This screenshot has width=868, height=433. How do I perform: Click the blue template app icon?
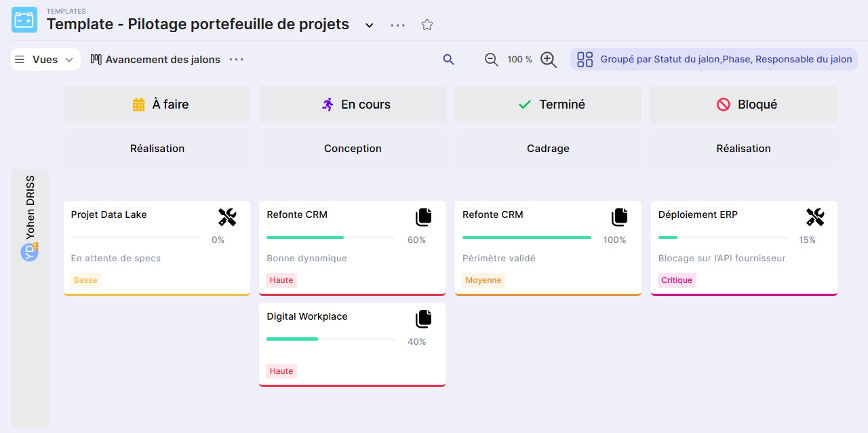(x=24, y=20)
